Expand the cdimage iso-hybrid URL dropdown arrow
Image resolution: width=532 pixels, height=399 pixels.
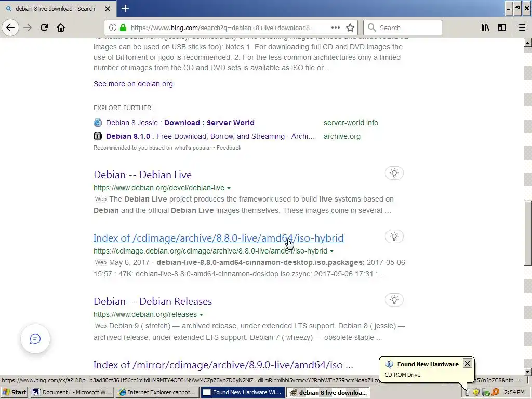(x=331, y=251)
